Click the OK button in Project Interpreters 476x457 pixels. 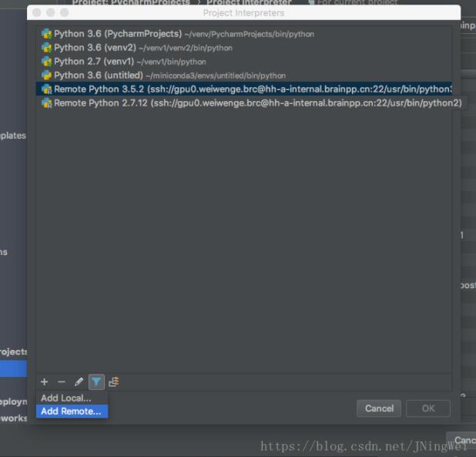tap(428, 408)
